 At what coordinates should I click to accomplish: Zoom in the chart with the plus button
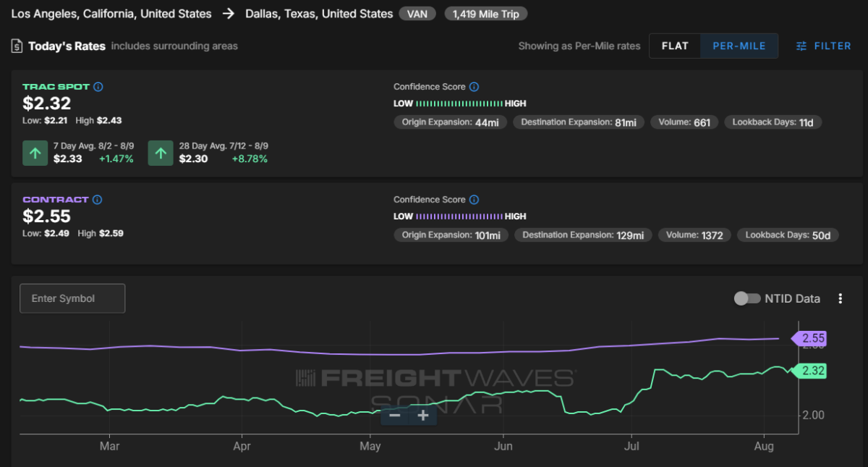pyautogui.click(x=423, y=416)
